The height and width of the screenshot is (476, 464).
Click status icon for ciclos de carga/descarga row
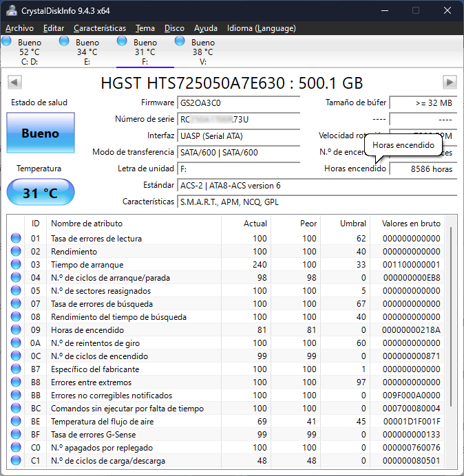(x=16, y=460)
